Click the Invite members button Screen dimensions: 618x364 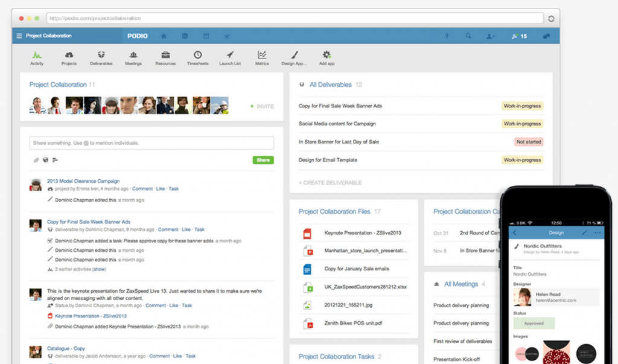pyautogui.click(x=262, y=106)
